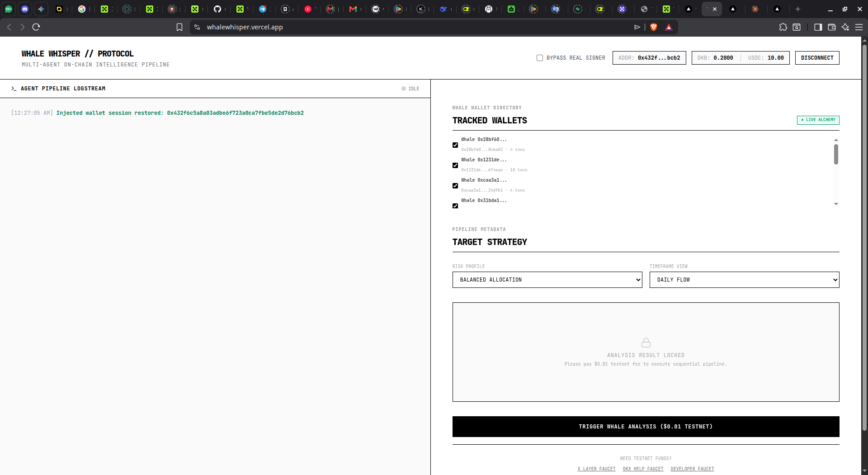Reload the page with the refresh icon
Viewport: 868px width, 475px height.
tap(36, 27)
